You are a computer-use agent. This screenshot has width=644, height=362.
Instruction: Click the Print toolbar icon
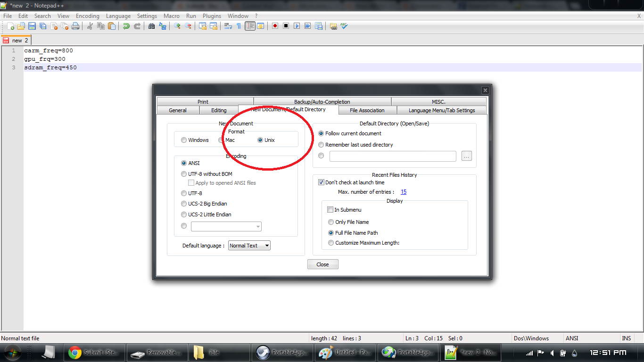pos(75,26)
